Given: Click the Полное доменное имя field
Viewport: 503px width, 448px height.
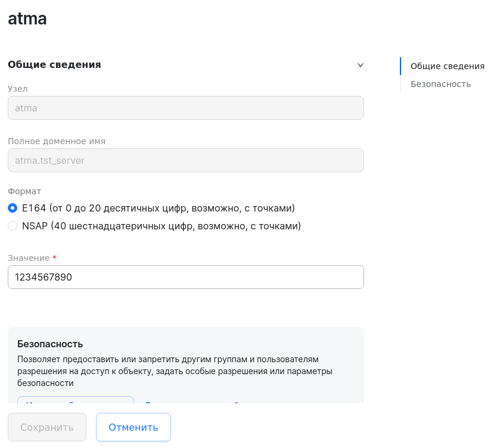Looking at the screenshot, I should 185,160.
